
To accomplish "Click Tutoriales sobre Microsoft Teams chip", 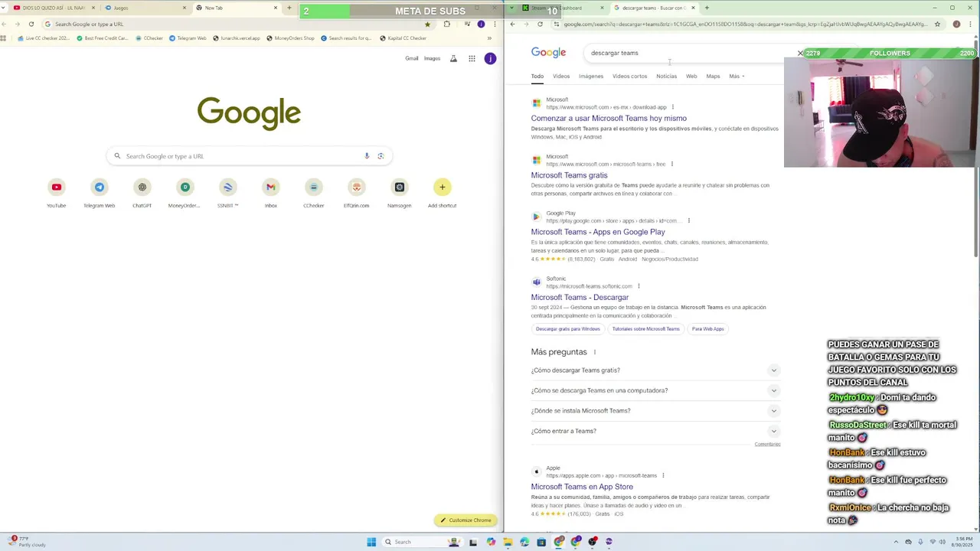I will (x=645, y=329).
